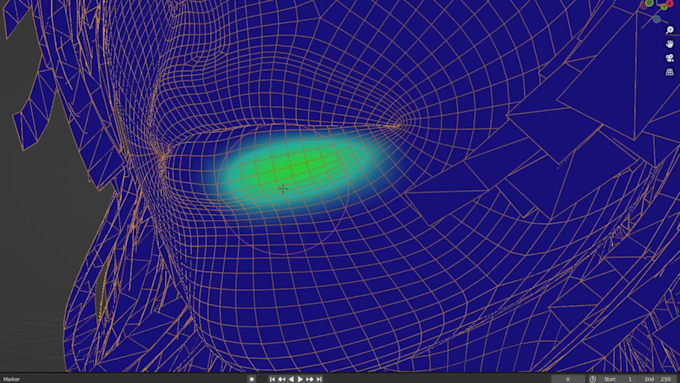
Task: Click the current frame number field
Action: (568, 379)
